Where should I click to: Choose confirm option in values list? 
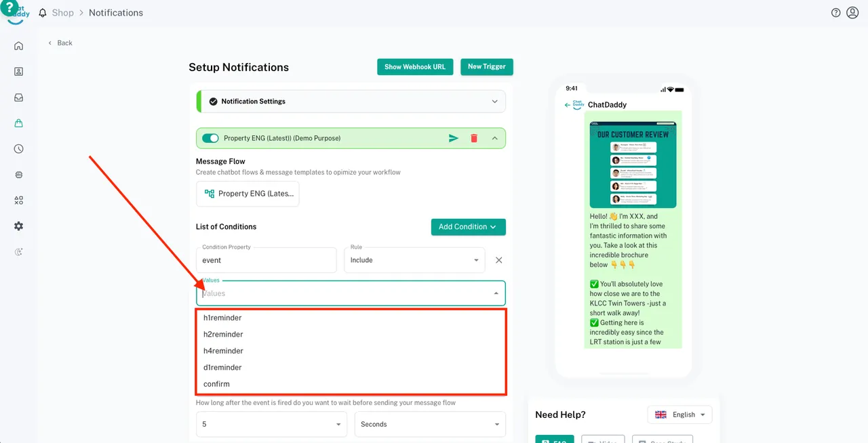pos(216,384)
